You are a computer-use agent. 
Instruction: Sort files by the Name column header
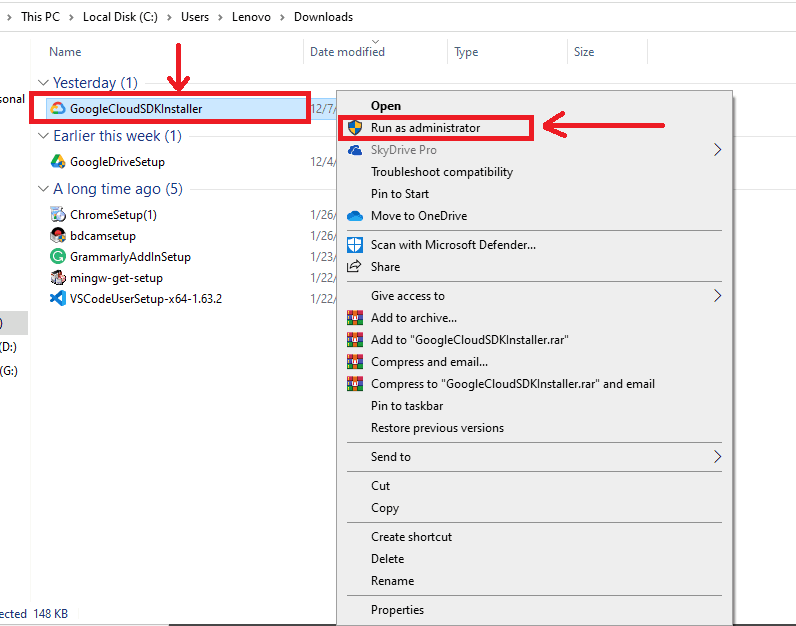[x=65, y=52]
